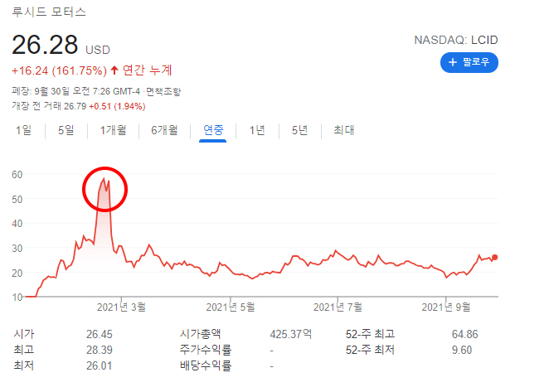Select the 최대 maximum range tab
Screen dimensions: 549x392
tap(344, 131)
